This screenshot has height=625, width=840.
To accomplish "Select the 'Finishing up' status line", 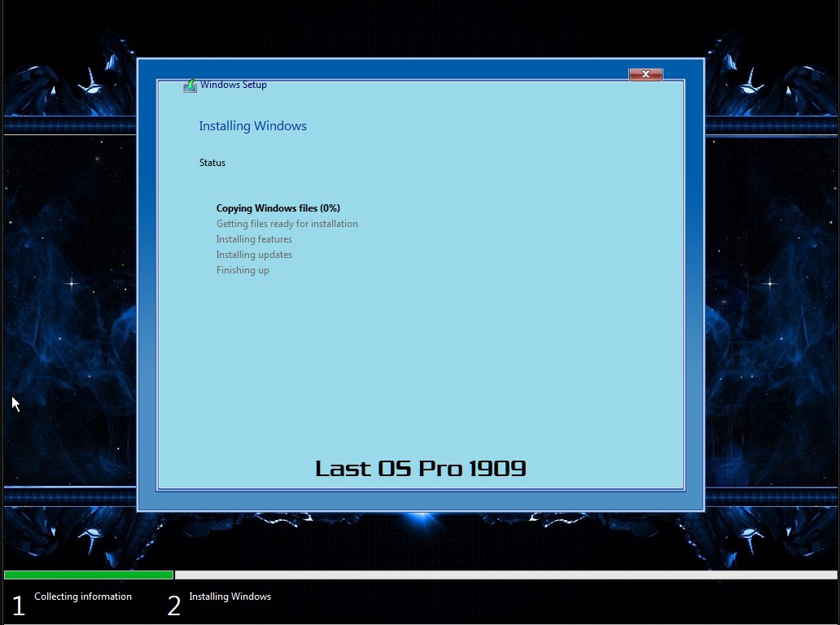I will click(x=243, y=270).
